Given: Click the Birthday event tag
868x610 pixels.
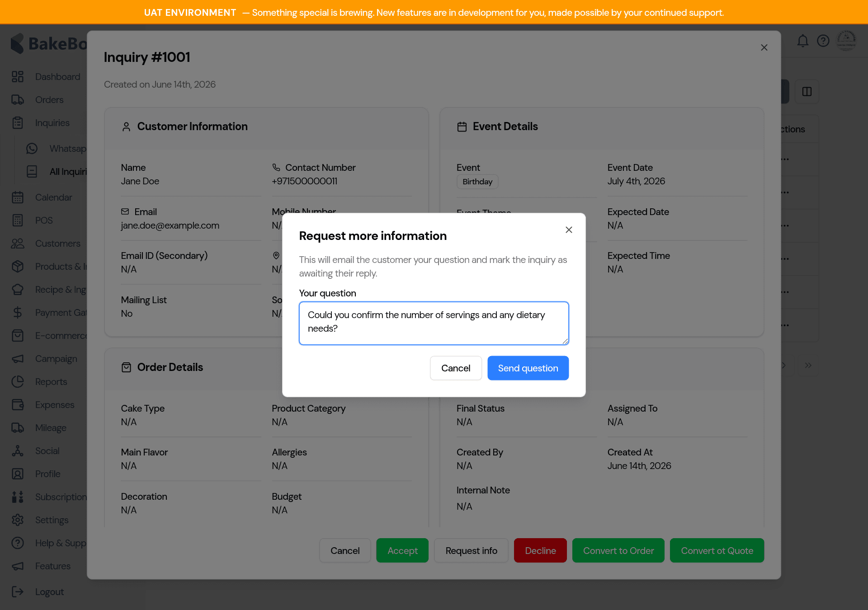Looking at the screenshot, I should 477,182.
